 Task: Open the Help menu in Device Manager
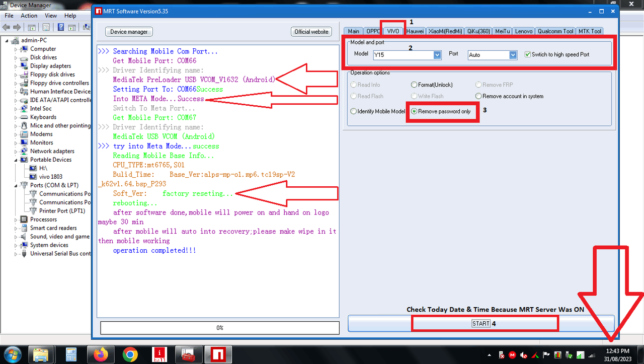[x=70, y=16]
